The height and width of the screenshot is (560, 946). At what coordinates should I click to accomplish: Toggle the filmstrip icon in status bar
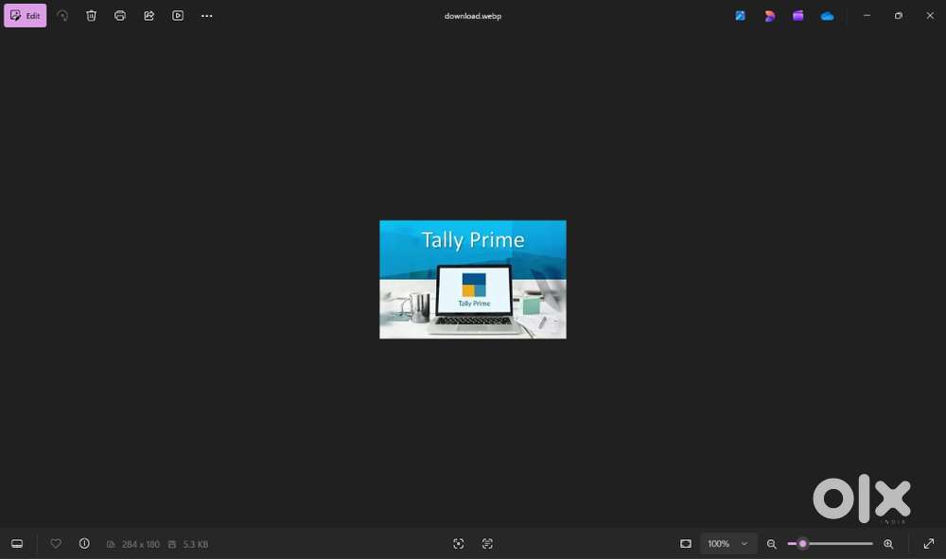(x=17, y=544)
